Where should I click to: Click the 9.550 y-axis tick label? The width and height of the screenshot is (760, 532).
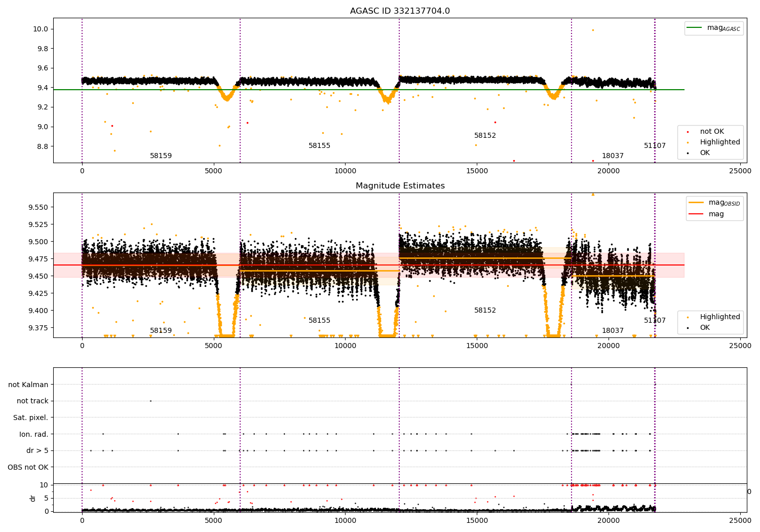[39, 207]
